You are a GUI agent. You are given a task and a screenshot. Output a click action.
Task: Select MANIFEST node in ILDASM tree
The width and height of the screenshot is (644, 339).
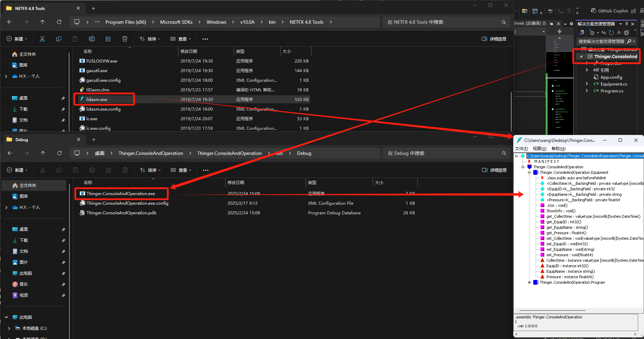(546, 161)
